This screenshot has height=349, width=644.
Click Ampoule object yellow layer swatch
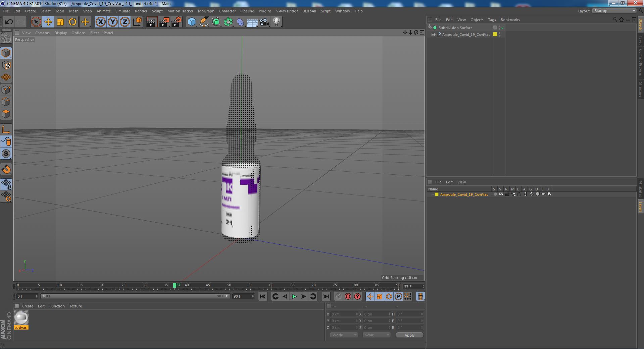coord(495,34)
